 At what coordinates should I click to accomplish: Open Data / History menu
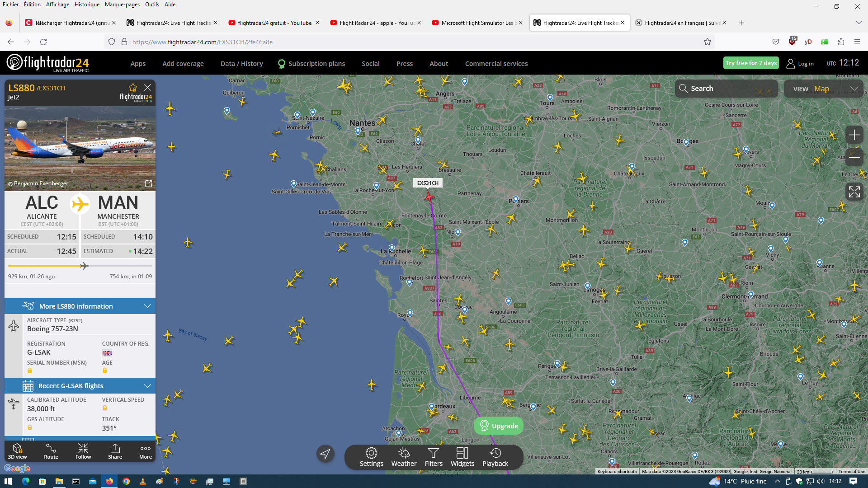tap(241, 64)
